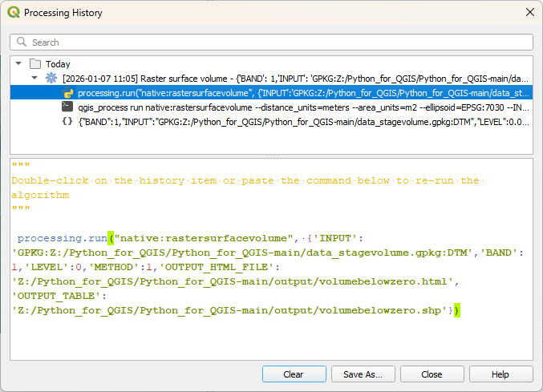Select the Today group label
The image size is (543, 392).
[58, 64]
